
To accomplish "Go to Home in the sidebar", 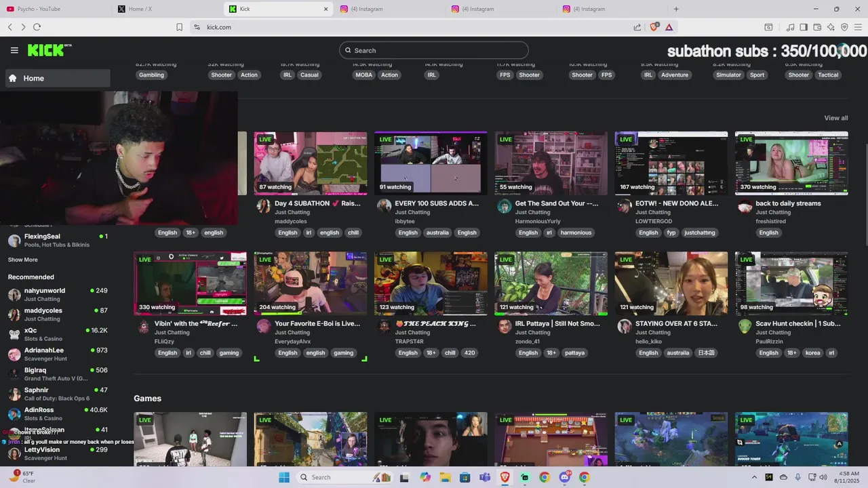I will (x=58, y=78).
